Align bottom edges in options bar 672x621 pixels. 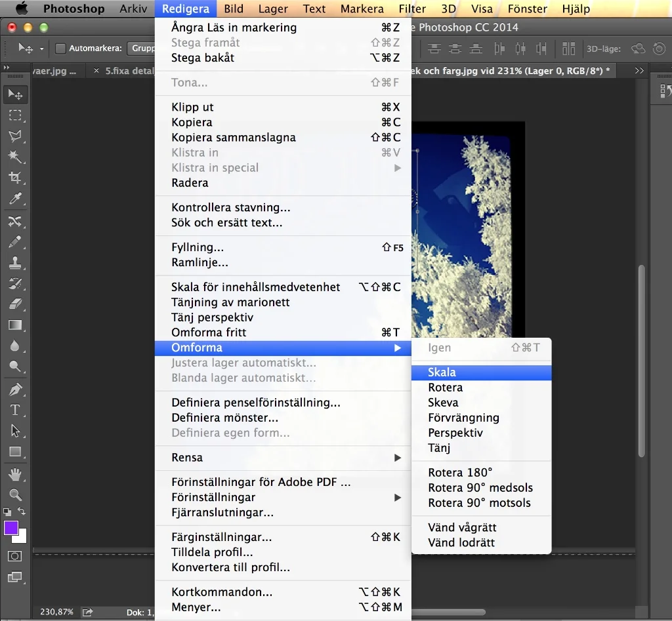click(476, 49)
